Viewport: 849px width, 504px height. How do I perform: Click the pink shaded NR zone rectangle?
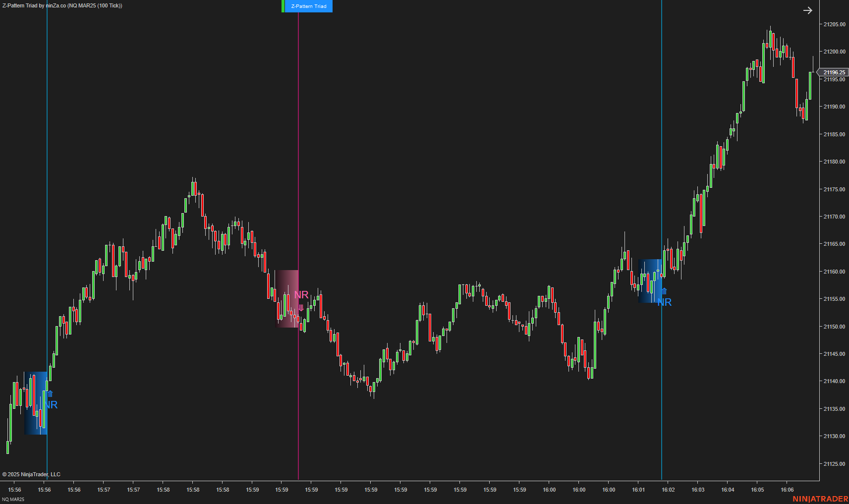click(287, 297)
